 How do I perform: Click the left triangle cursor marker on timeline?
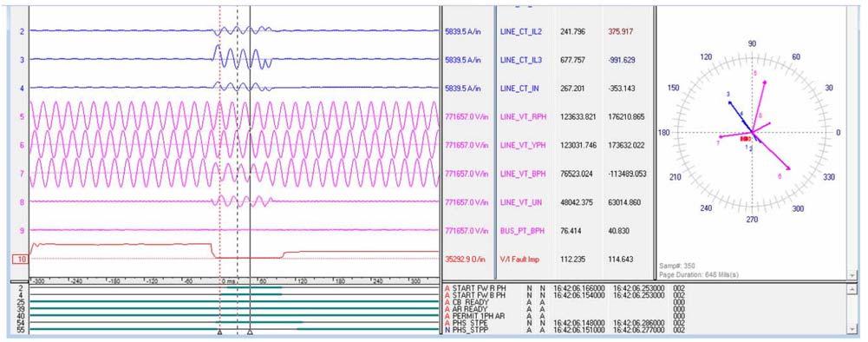[219, 332]
